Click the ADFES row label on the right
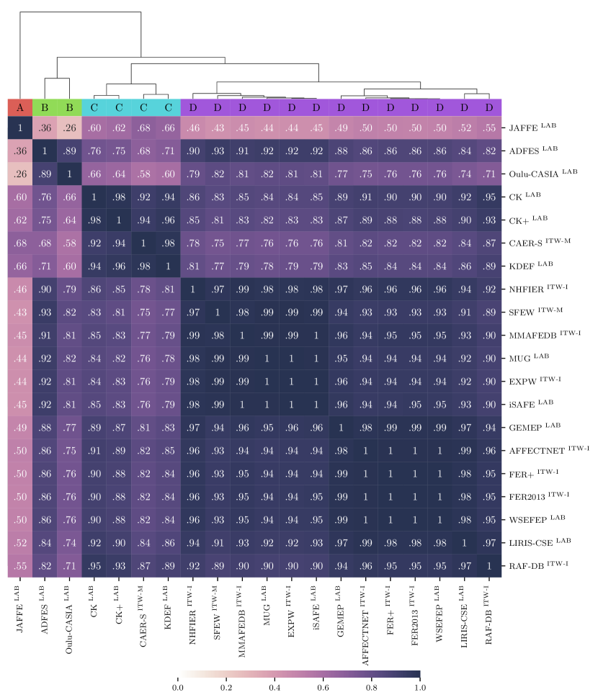This screenshot has width=598, height=700. 533,151
